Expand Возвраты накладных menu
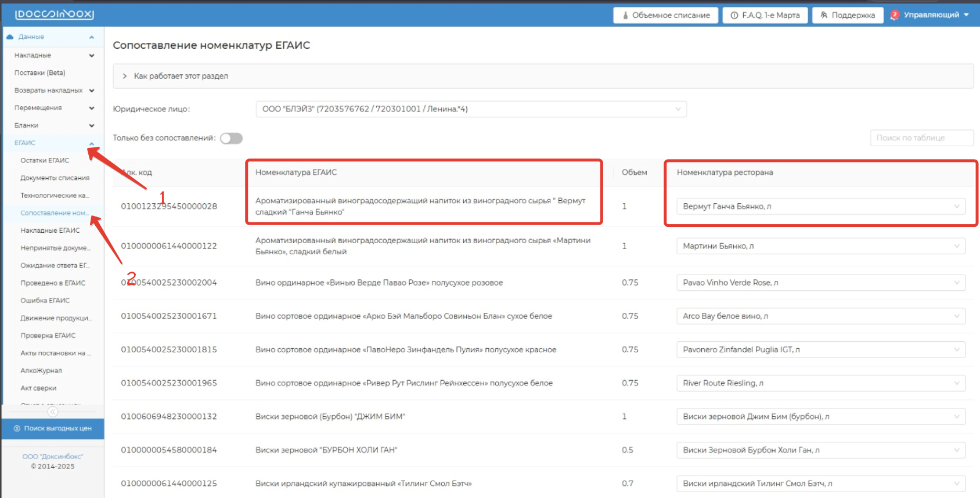The height and width of the screenshot is (498, 980). point(92,91)
